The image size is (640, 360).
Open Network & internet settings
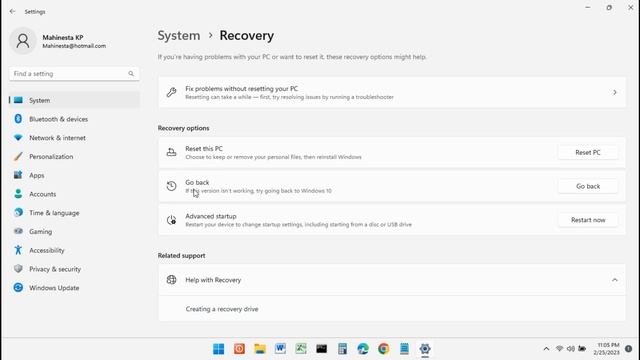click(74, 138)
